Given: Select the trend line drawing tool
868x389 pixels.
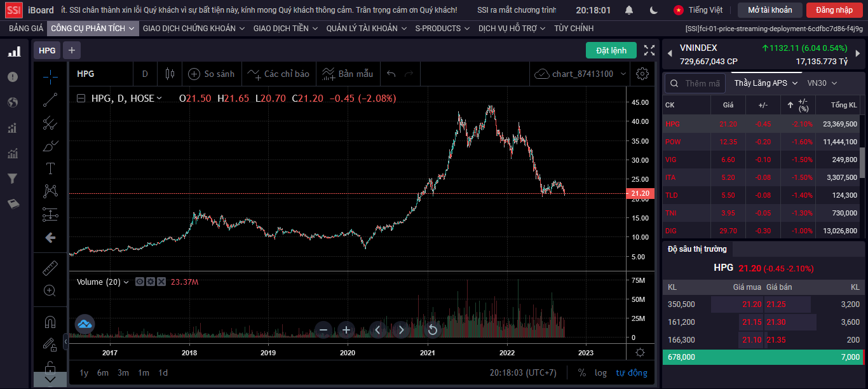Looking at the screenshot, I should tap(50, 100).
